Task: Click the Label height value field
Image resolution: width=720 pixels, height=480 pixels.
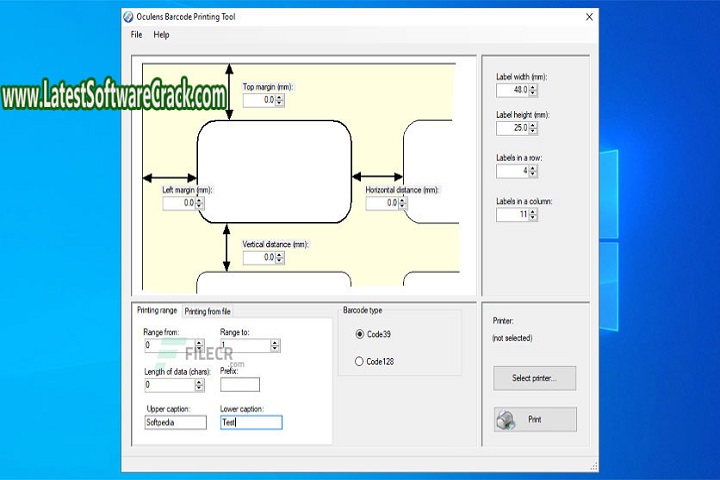Action: coord(512,128)
